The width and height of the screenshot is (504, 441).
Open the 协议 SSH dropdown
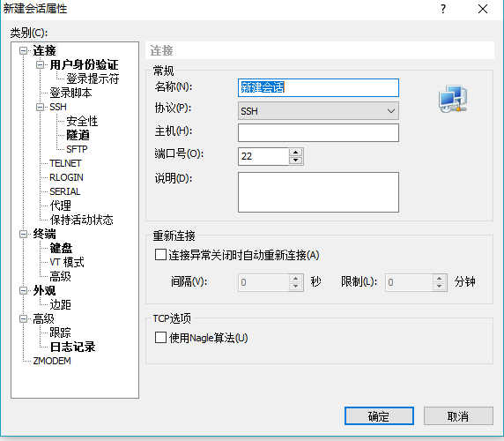[x=318, y=111]
